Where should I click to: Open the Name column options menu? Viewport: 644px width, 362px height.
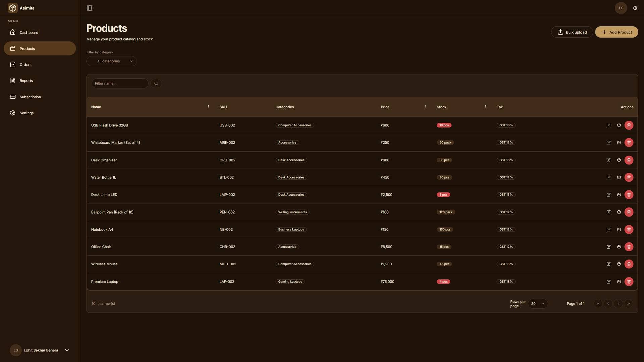[x=208, y=107]
